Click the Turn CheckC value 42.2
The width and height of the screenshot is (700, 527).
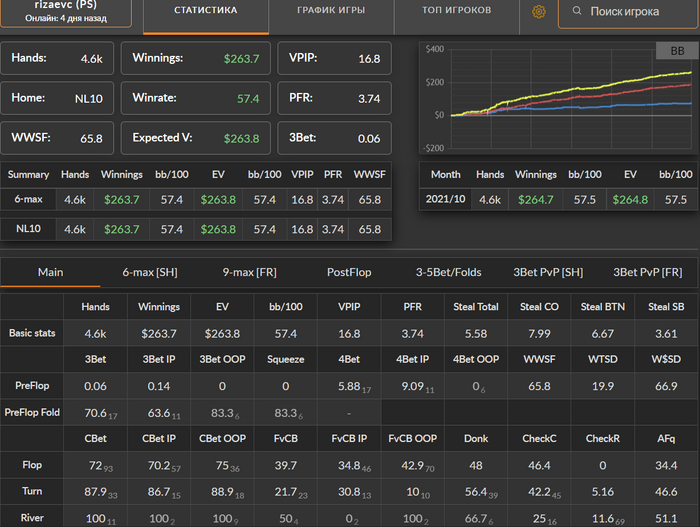coord(539,492)
